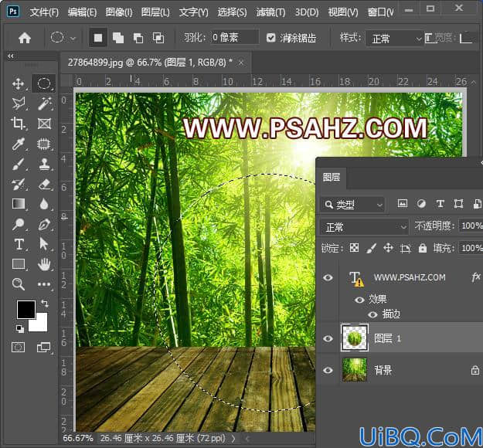Reset default foreground and background colors

click(x=20, y=329)
